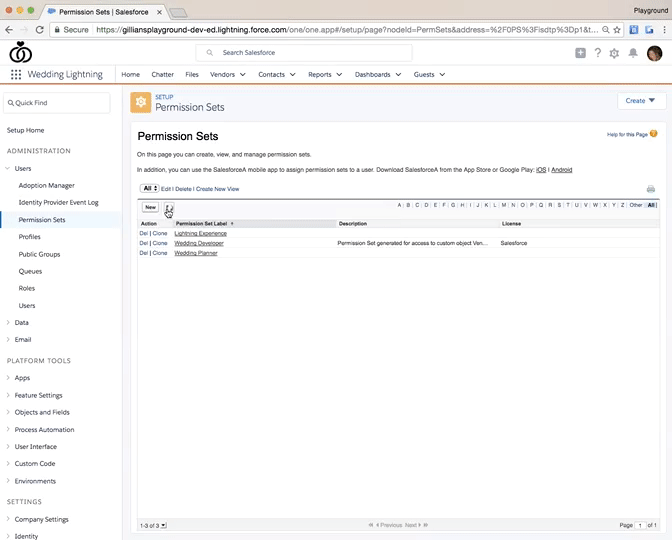Open the Wedding Planner permission set
The height and width of the screenshot is (540, 672).
(x=196, y=253)
